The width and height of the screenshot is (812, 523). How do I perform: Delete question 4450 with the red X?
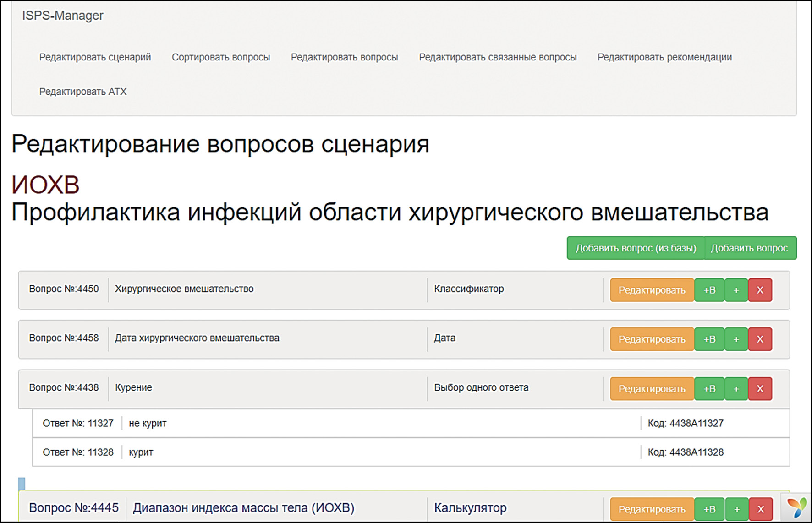coord(760,290)
